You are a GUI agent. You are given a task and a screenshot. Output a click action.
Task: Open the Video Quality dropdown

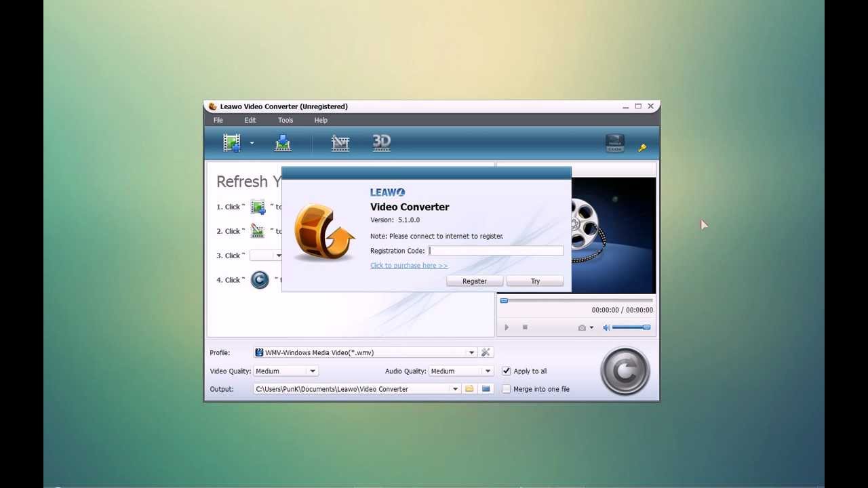[x=285, y=371]
